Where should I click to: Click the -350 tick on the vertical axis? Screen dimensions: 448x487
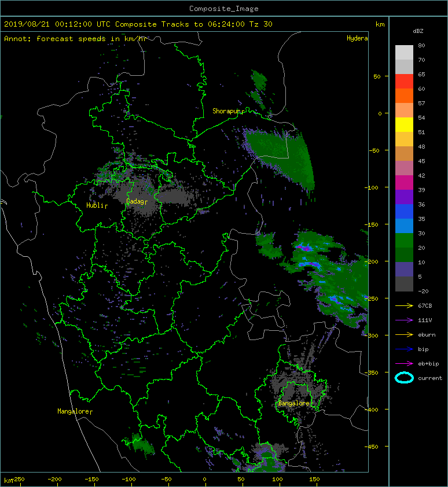(x=371, y=372)
